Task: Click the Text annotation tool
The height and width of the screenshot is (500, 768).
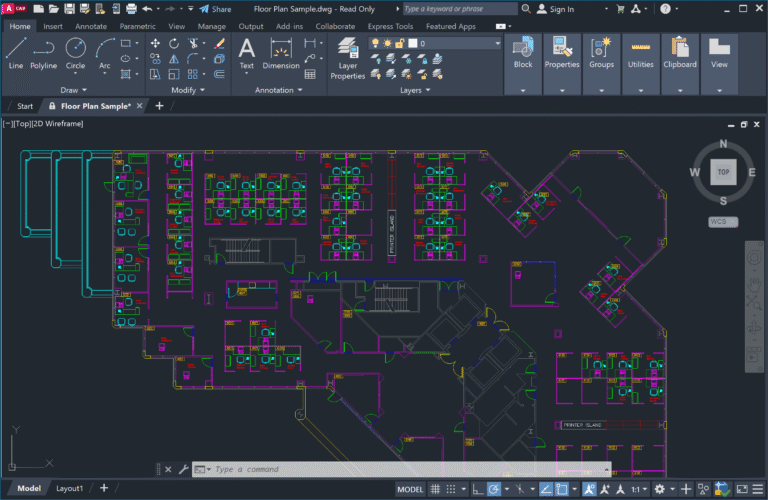Action: 246,54
